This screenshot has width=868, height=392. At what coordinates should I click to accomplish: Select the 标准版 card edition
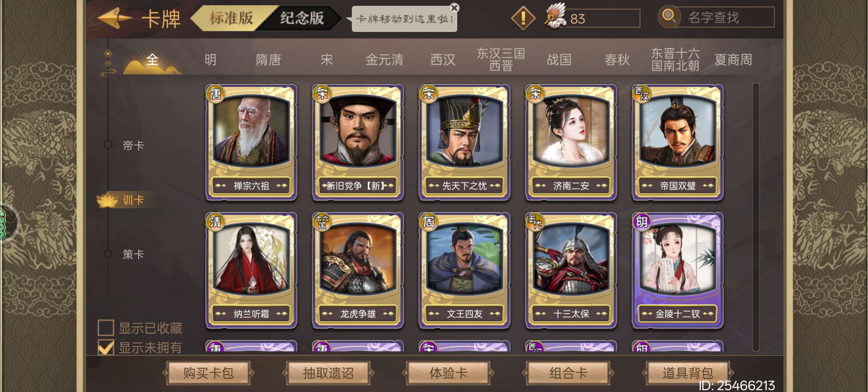point(231,18)
